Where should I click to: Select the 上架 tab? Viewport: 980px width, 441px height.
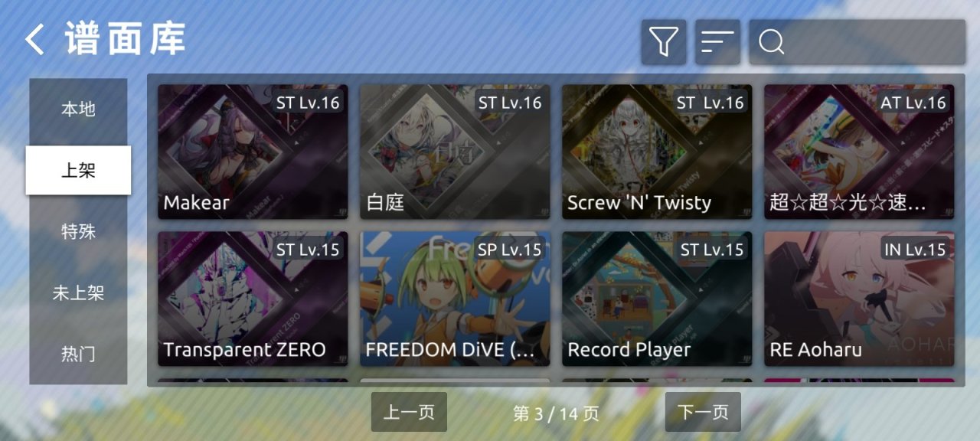point(78,170)
